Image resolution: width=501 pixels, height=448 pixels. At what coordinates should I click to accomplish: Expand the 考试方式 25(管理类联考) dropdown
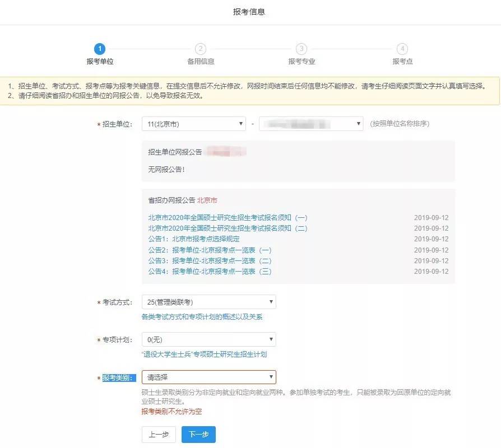(x=208, y=302)
